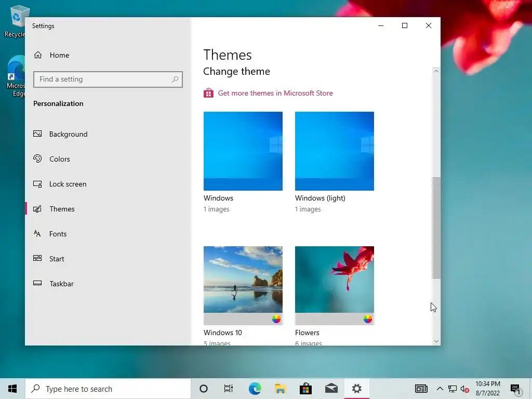532x399 pixels.
Task: Open Mail app from taskbar
Action: tap(331, 389)
